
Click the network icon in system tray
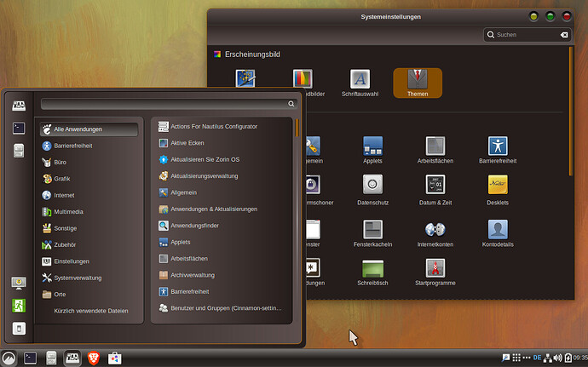(546, 358)
